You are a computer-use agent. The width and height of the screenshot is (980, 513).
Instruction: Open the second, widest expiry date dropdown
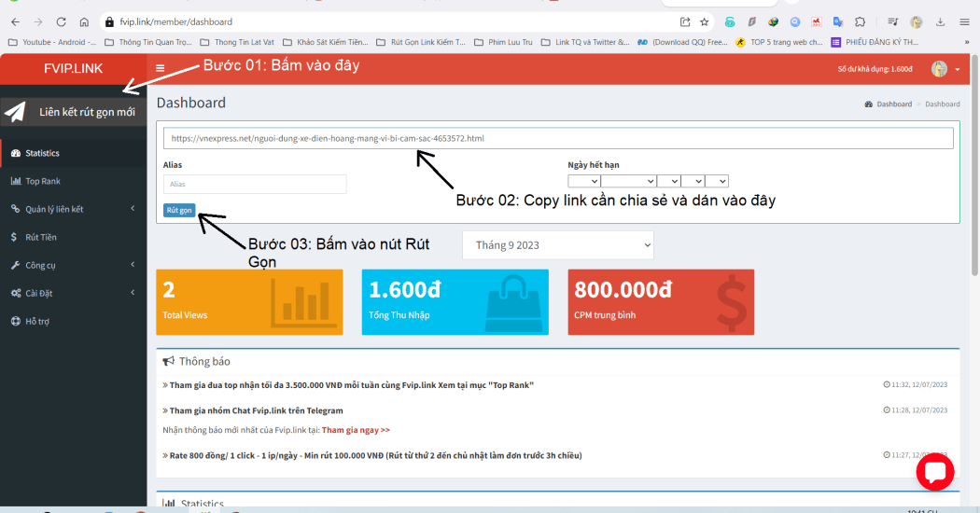[x=628, y=181]
